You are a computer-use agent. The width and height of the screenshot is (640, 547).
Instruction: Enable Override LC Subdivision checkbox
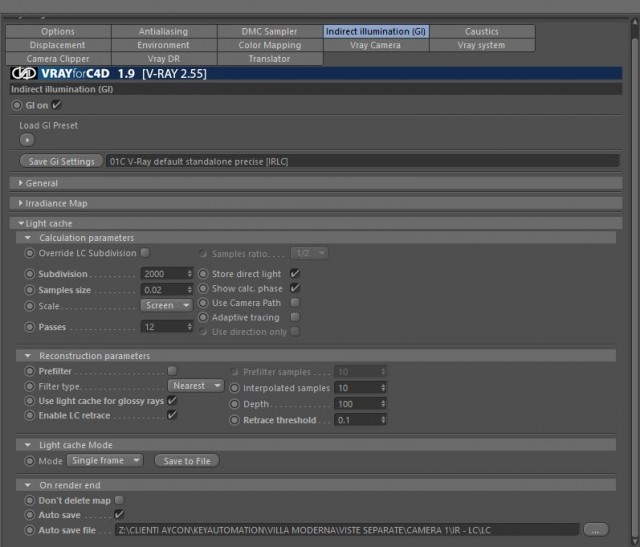(145, 253)
